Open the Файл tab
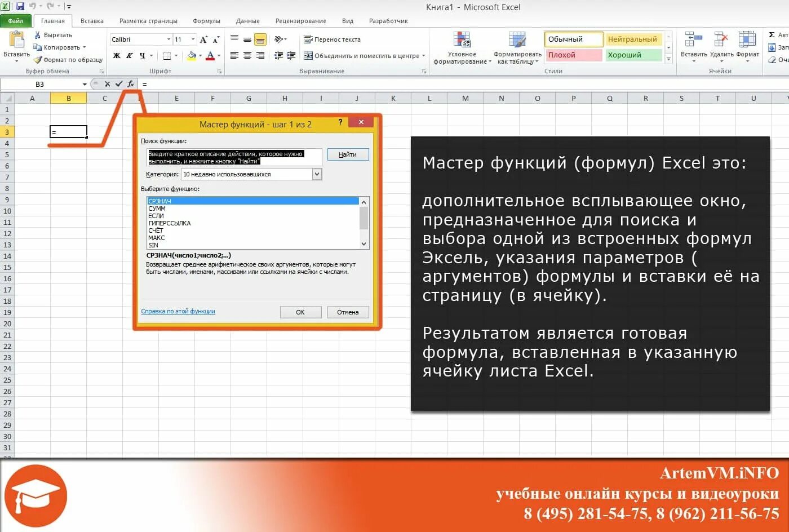This screenshot has height=532, width=789. click(16, 21)
